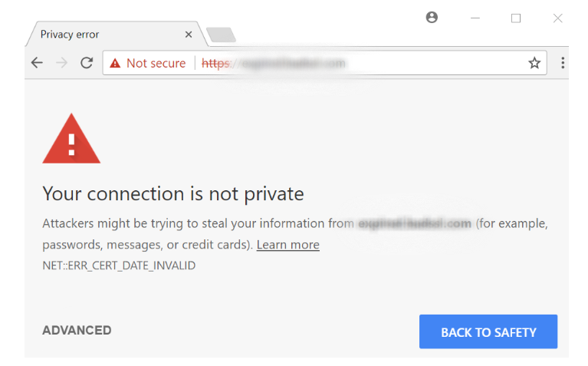Open the three-dot Chrome menu
Image resolution: width=588 pixels, height=366 pixels.
tap(563, 63)
